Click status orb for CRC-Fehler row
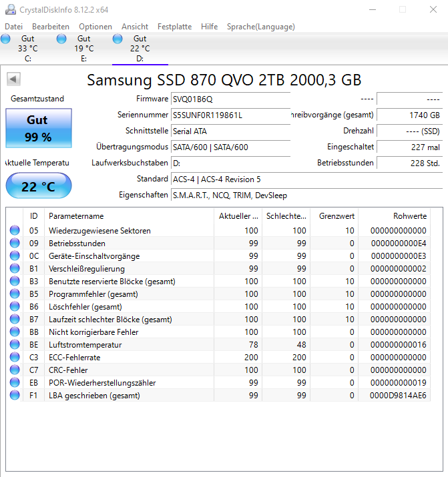The width and height of the screenshot is (448, 477). [x=15, y=370]
